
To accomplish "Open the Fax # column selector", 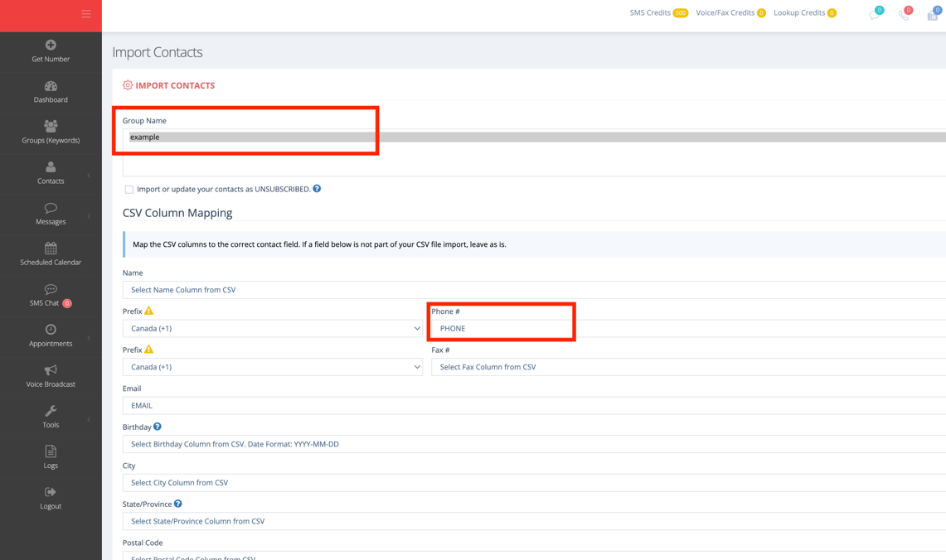I will point(688,367).
